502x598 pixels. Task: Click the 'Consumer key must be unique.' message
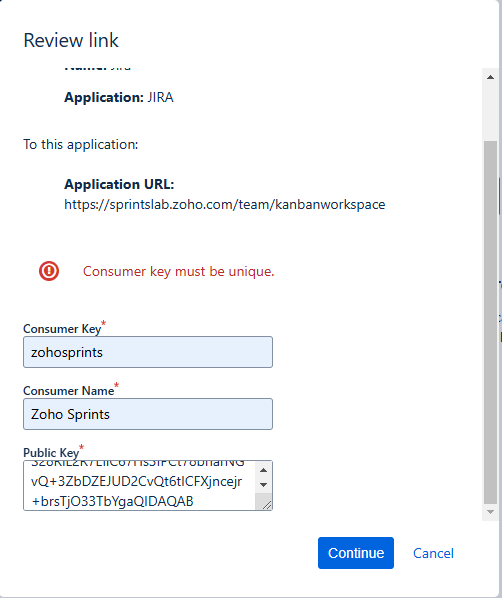click(179, 272)
